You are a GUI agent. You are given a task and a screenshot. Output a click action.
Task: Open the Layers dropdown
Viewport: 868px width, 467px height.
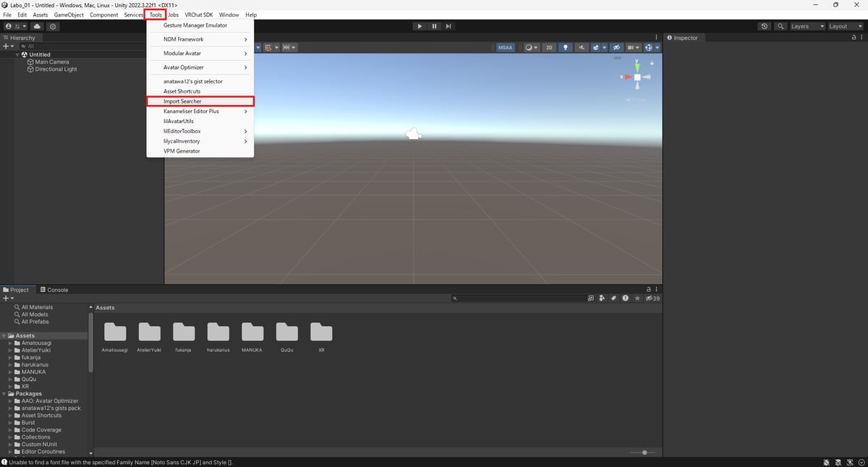tap(807, 26)
